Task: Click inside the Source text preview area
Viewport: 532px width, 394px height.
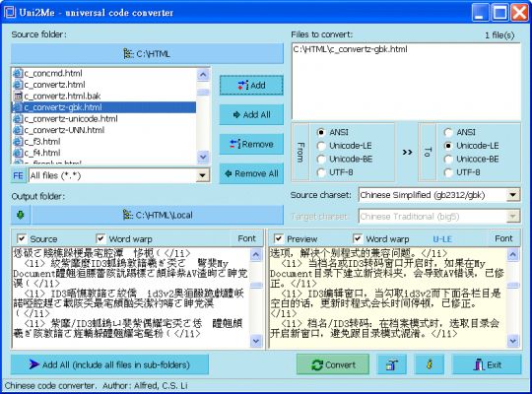Action: coord(131,297)
